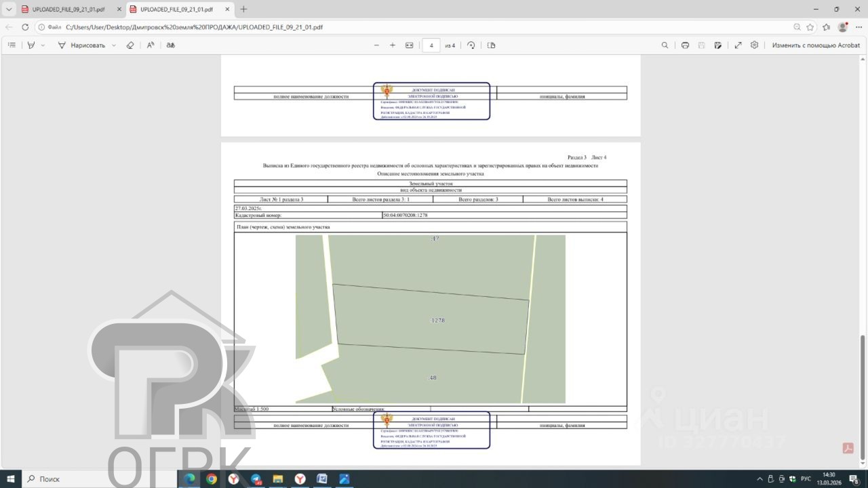868x488 pixels.
Task: Click 'Изменить с помощью Acrobat' button
Action: pyautogui.click(x=816, y=45)
